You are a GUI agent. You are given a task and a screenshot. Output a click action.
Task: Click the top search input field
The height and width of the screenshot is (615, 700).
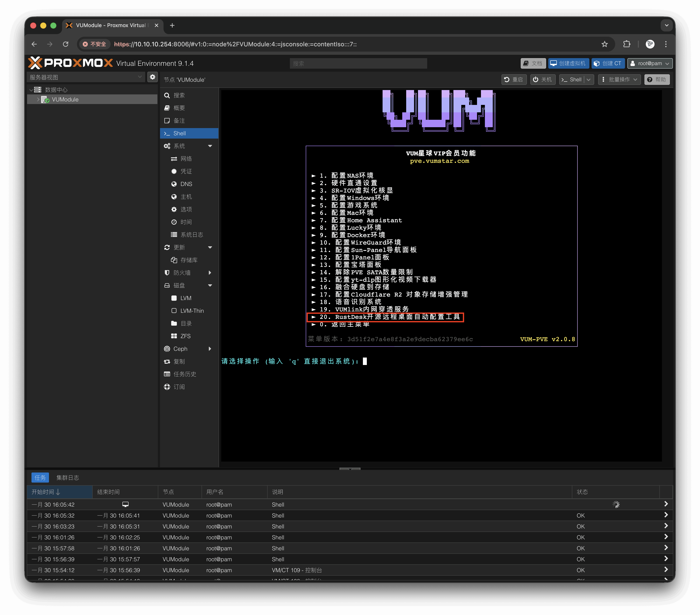click(x=357, y=63)
